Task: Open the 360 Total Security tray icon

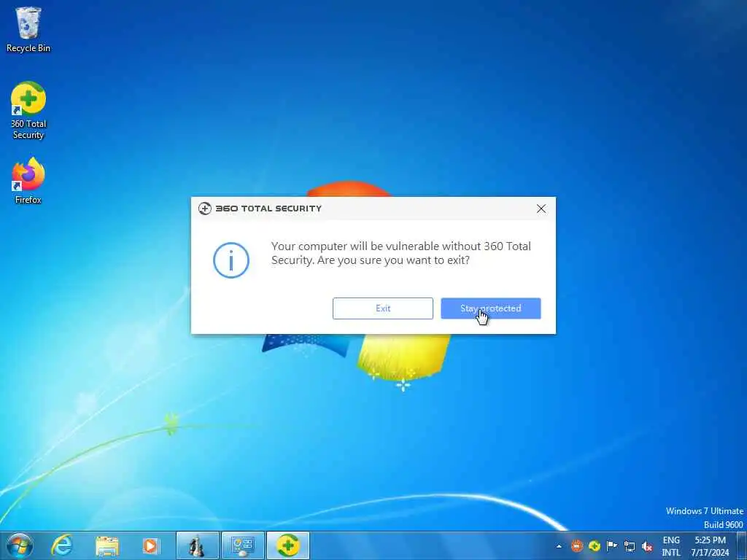Action: tap(594, 545)
